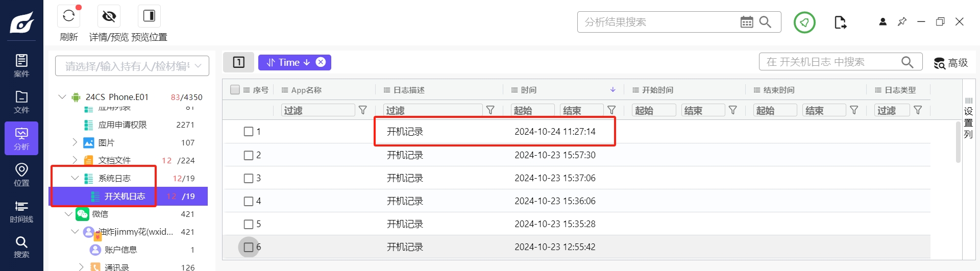The width and height of the screenshot is (980, 271).
Task: Collapse the 系统日志 tree node
Action: pyautogui.click(x=75, y=178)
